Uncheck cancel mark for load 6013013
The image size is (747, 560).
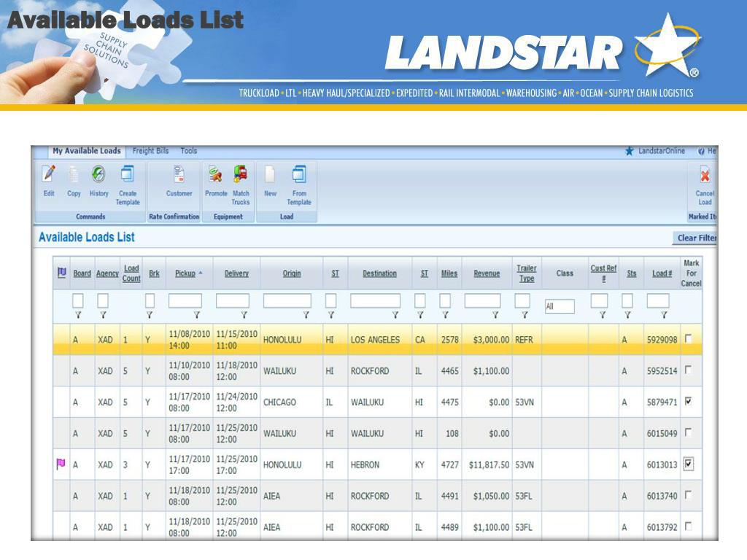tap(689, 463)
